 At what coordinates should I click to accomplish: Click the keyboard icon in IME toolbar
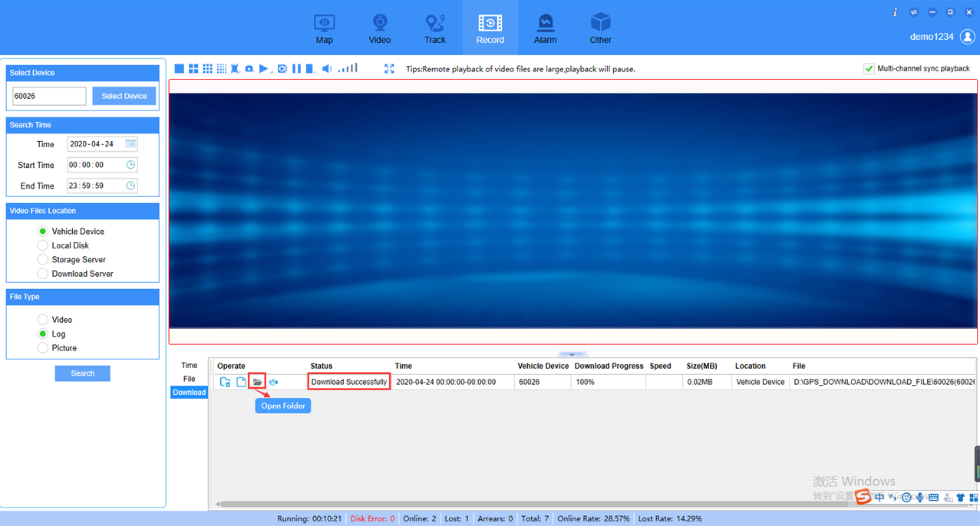tap(933, 498)
